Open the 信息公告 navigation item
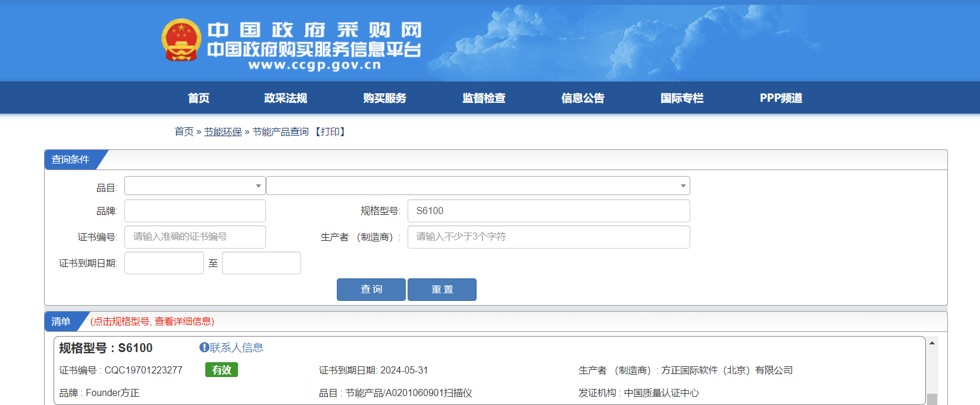The height and width of the screenshot is (405, 980). click(583, 98)
